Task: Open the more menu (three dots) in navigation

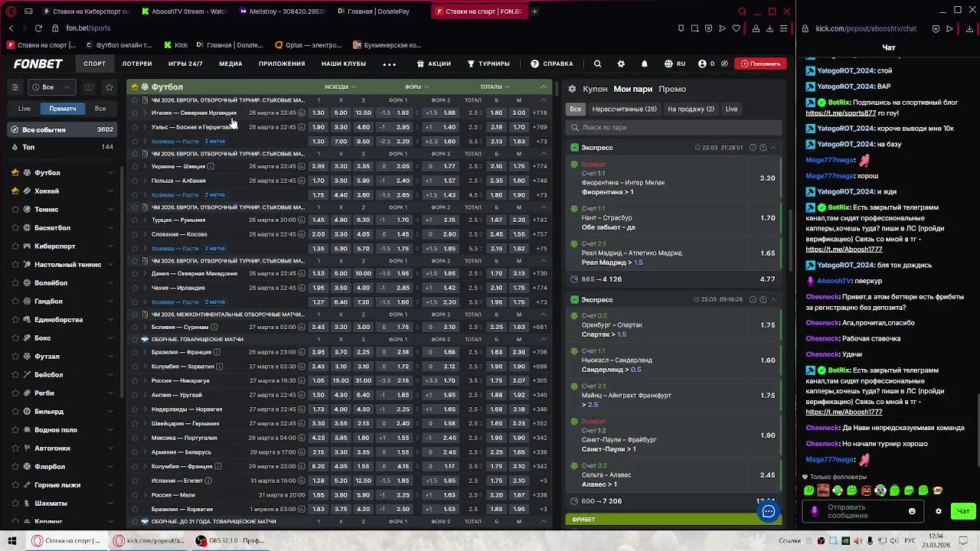Action: [x=389, y=64]
